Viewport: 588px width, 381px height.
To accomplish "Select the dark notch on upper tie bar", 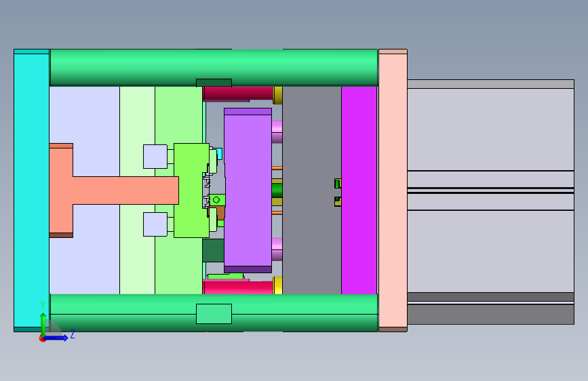I will click(214, 83).
